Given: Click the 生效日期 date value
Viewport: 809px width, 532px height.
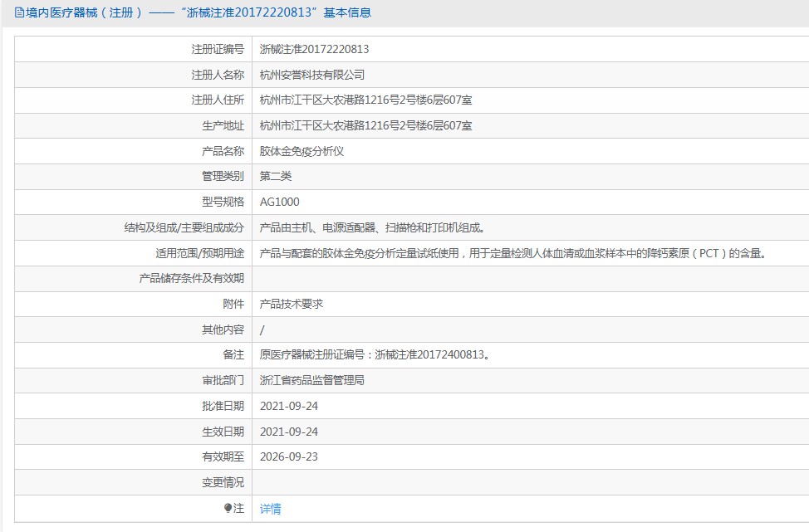Looking at the screenshot, I should coord(289,432).
